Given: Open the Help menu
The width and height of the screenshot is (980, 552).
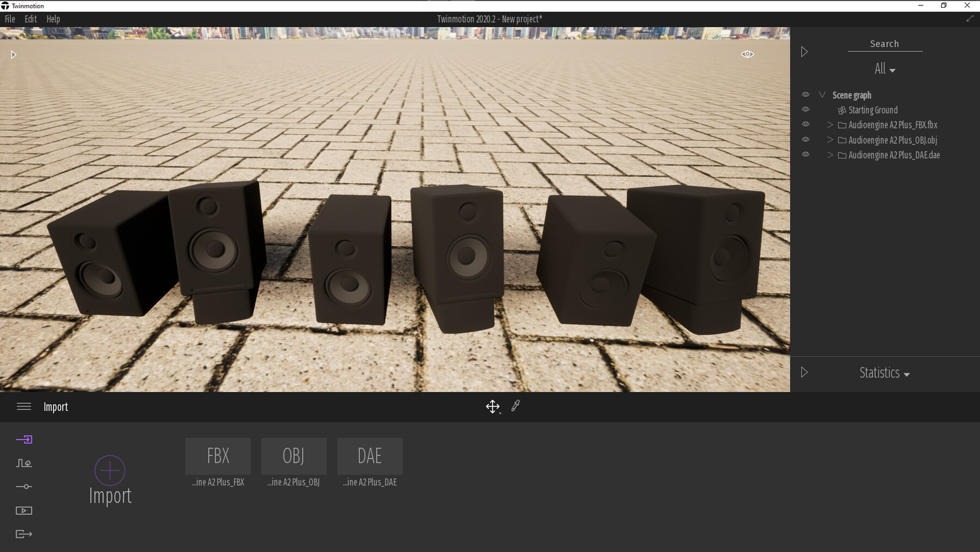Looking at the screenshot, I should pos(53,19).
